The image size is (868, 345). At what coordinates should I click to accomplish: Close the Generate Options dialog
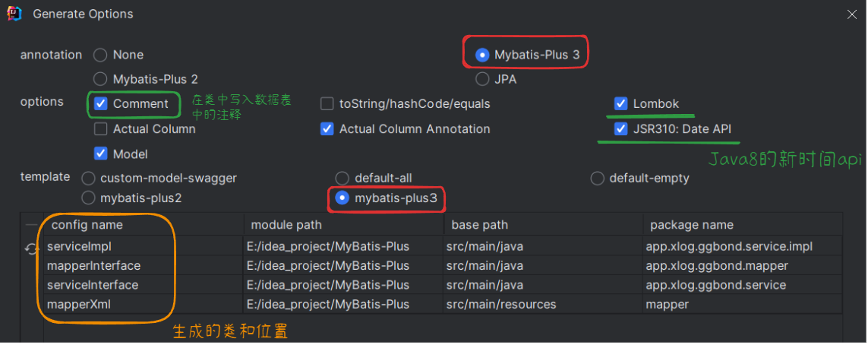pyautogui.click(x=852, y=14)
